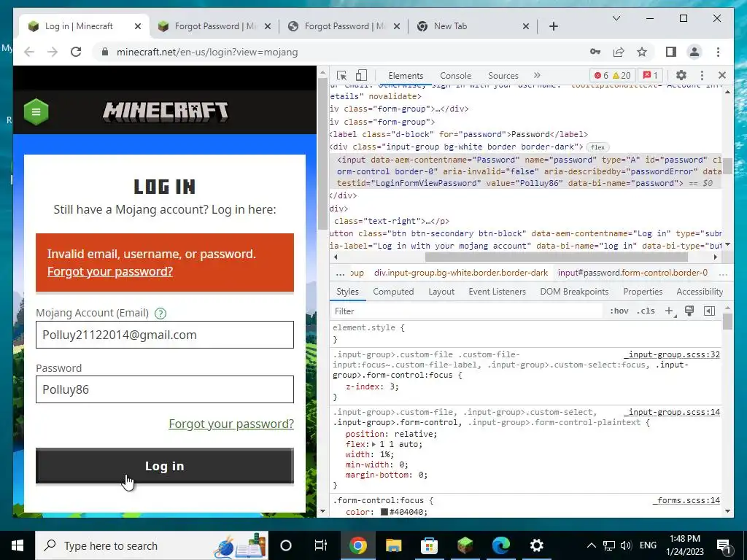Click the browser forward arrow

(53, 52)
